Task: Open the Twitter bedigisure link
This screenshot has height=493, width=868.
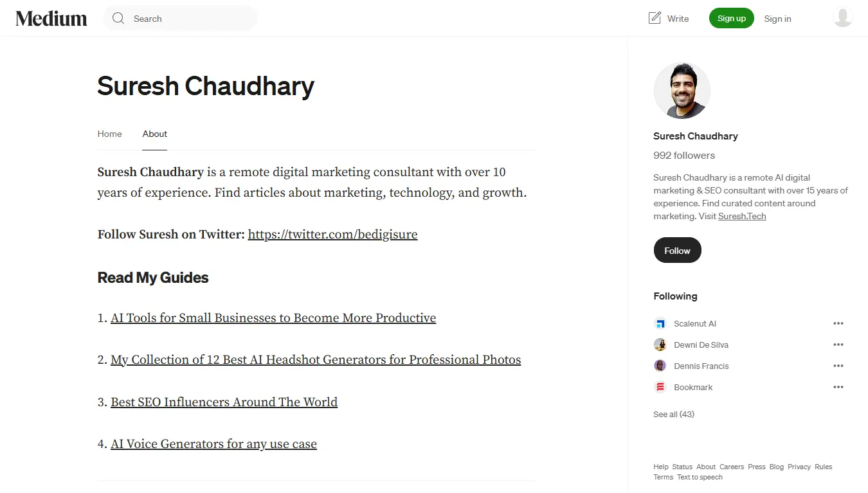Action: [x=332, y=235]
